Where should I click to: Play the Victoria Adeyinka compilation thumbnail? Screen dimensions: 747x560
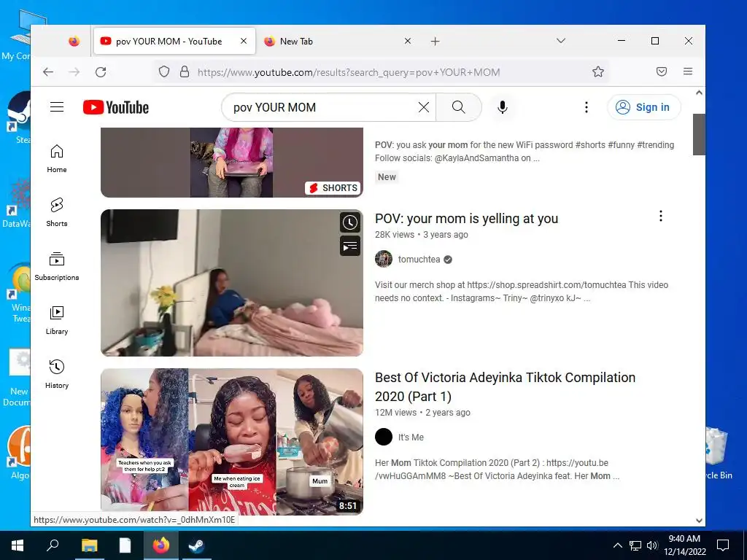tap(232, 441)
